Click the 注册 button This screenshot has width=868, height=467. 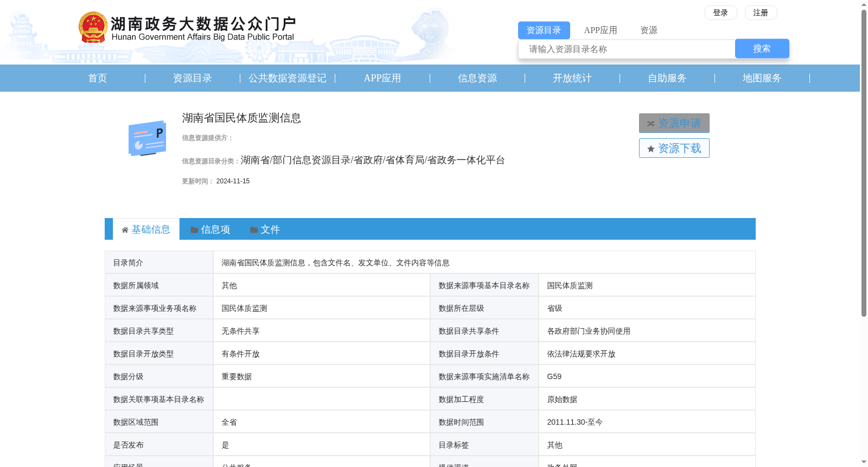[761, 12]
